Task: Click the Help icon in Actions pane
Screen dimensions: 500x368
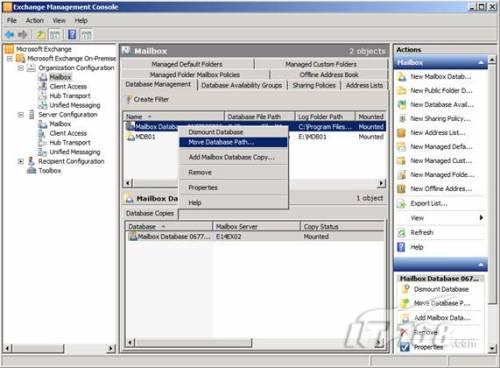Action: (x=402, y=247)
